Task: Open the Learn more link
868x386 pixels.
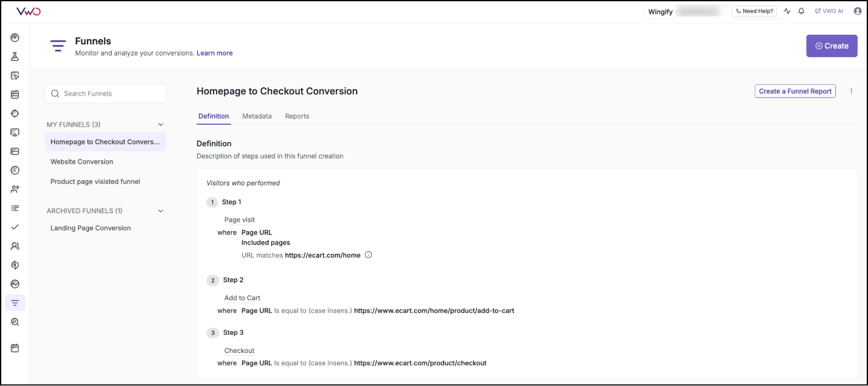Action: point(215,53)
